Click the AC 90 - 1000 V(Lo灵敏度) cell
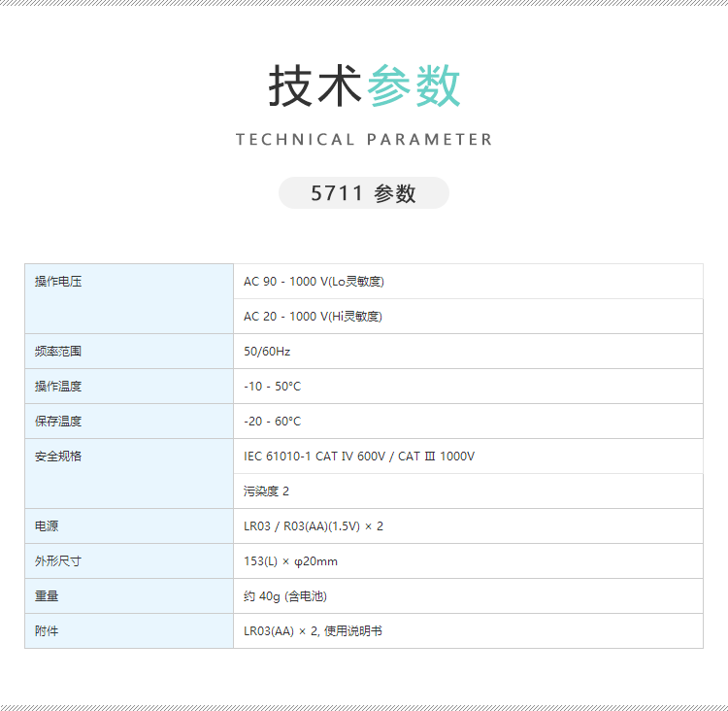The image size is (728, 711). (468, 281)
